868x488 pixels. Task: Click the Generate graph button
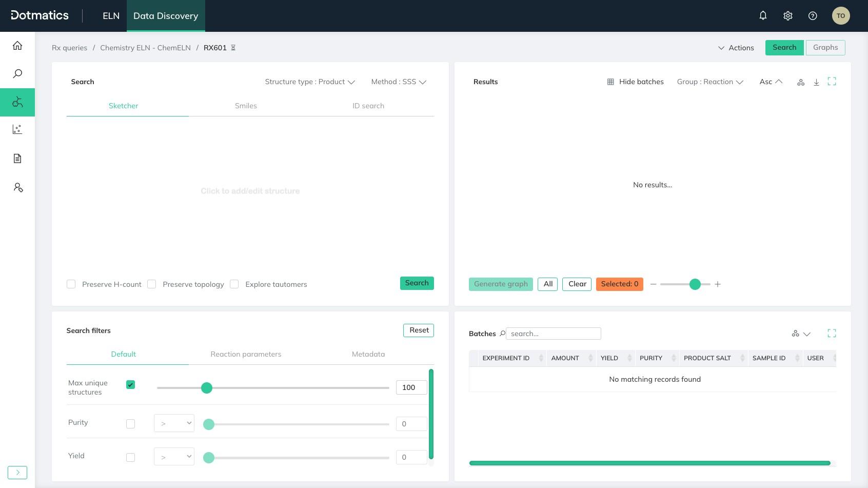pos(501,284)
